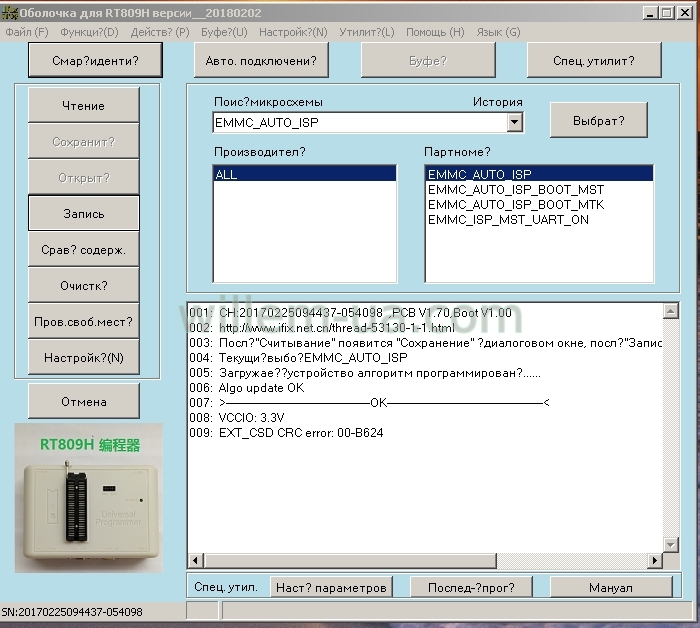The height and width of the screenshot is (628, 700).
Task: Select EMMC_AUTO_ISP_BOOT_MTK part entry
Action: (x=516, y=205)
